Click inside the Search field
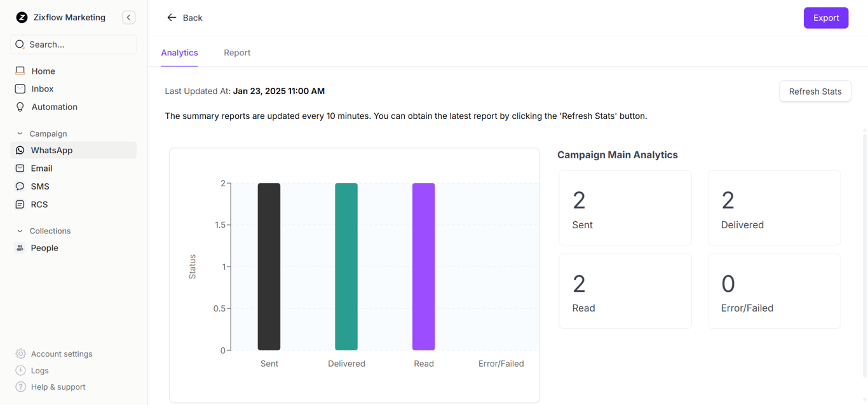The width and height of the screenshot is (868, 405). [x=73, y=44]
